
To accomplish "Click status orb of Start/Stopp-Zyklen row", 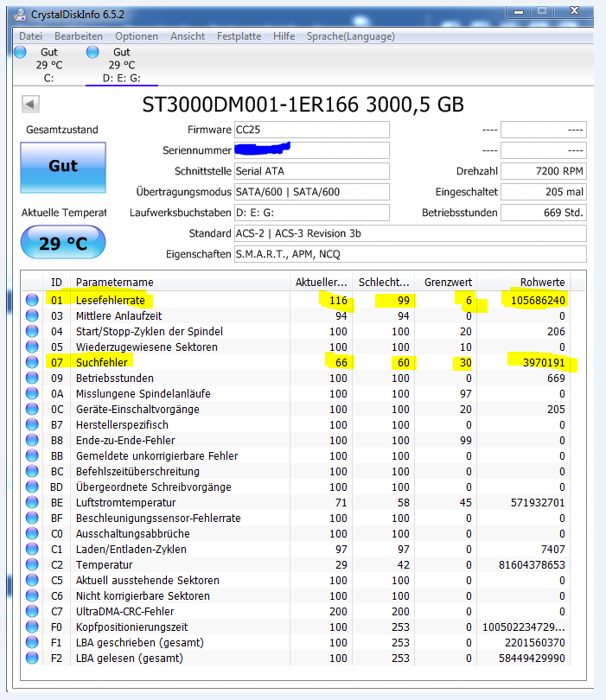I will pyautogui.click(x=32, y=331).
